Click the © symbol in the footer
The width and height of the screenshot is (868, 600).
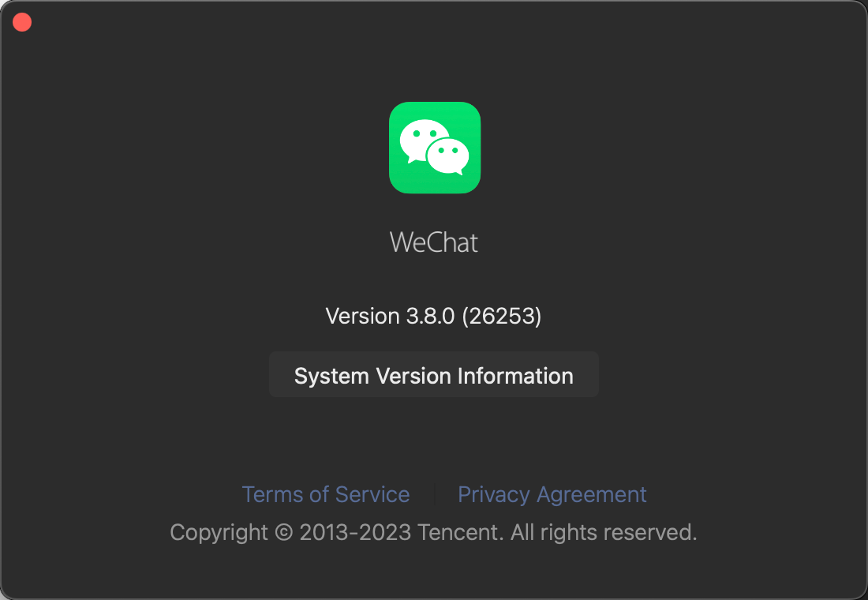(x=283, y=533)
